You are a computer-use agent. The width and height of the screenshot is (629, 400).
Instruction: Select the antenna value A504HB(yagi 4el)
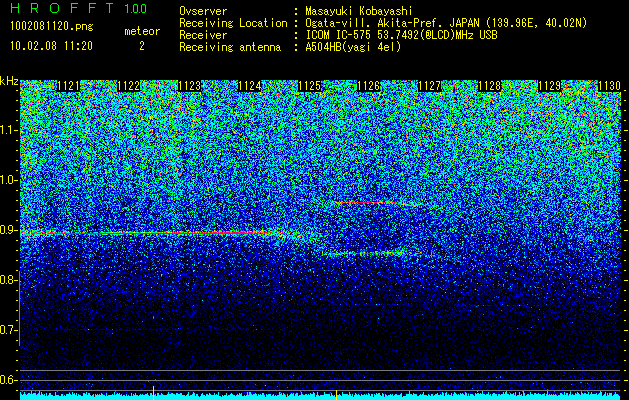point(353,47)
